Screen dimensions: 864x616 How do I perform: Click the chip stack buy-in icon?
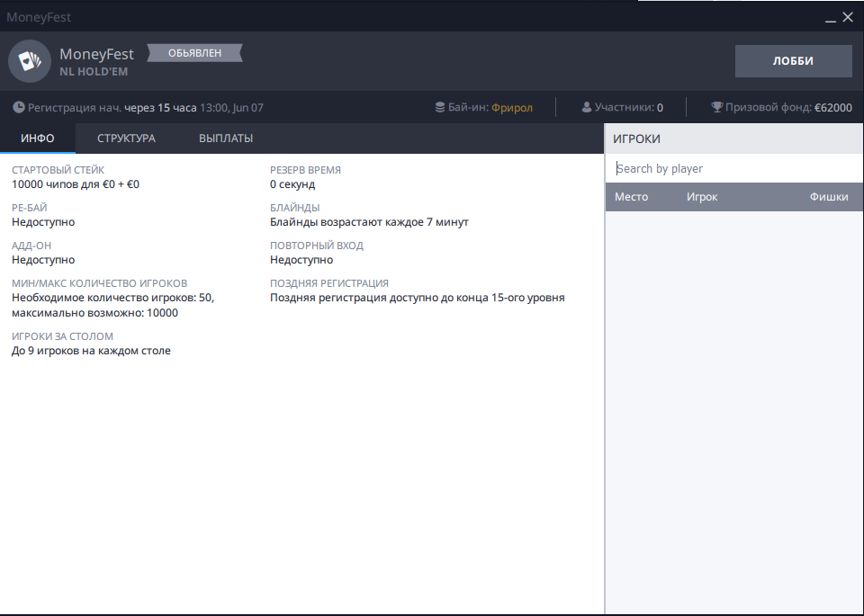pos(439,108)
